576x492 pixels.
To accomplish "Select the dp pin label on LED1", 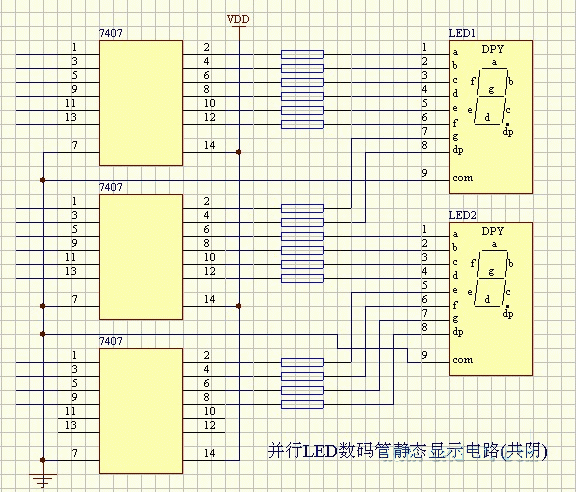I will 458,150.
